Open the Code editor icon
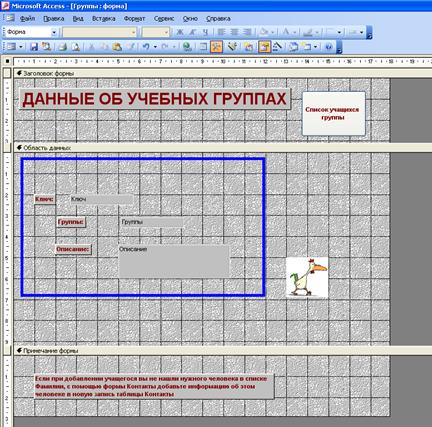 point(248,47)
